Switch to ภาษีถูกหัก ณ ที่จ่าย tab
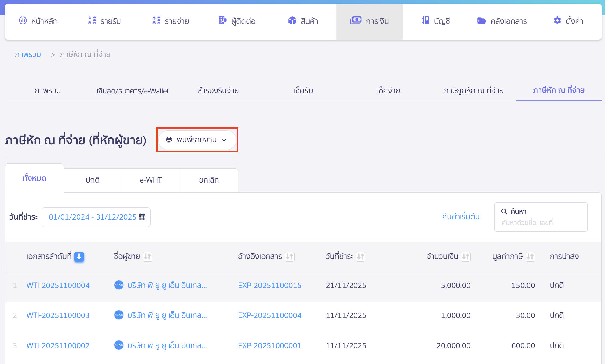The height and width of the screenshot is (364, 605). click(473, 90)
